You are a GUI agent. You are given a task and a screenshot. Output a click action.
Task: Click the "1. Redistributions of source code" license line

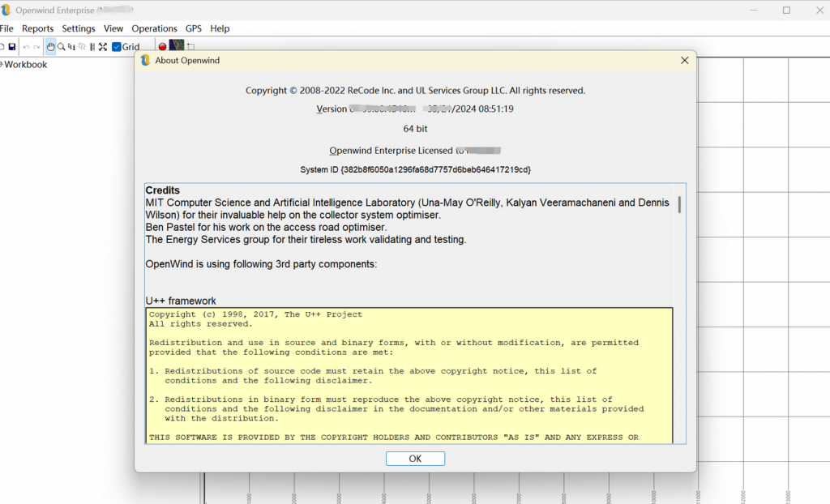pos(373,371)
